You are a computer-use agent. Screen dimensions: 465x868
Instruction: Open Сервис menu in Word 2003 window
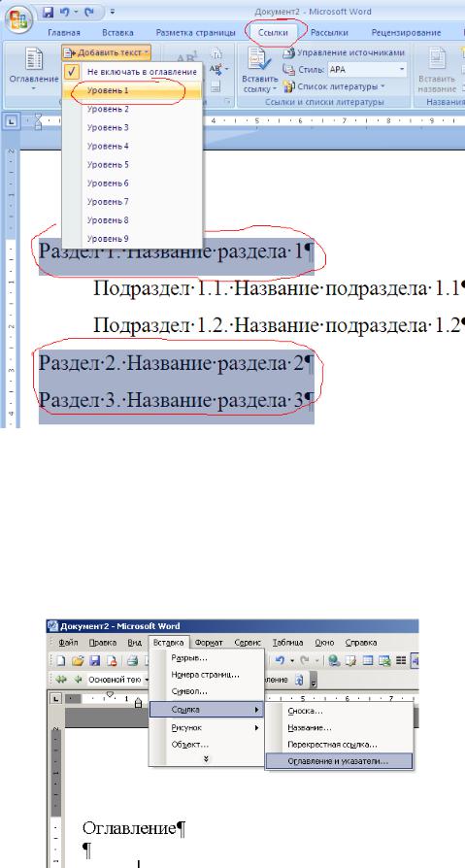248,643
